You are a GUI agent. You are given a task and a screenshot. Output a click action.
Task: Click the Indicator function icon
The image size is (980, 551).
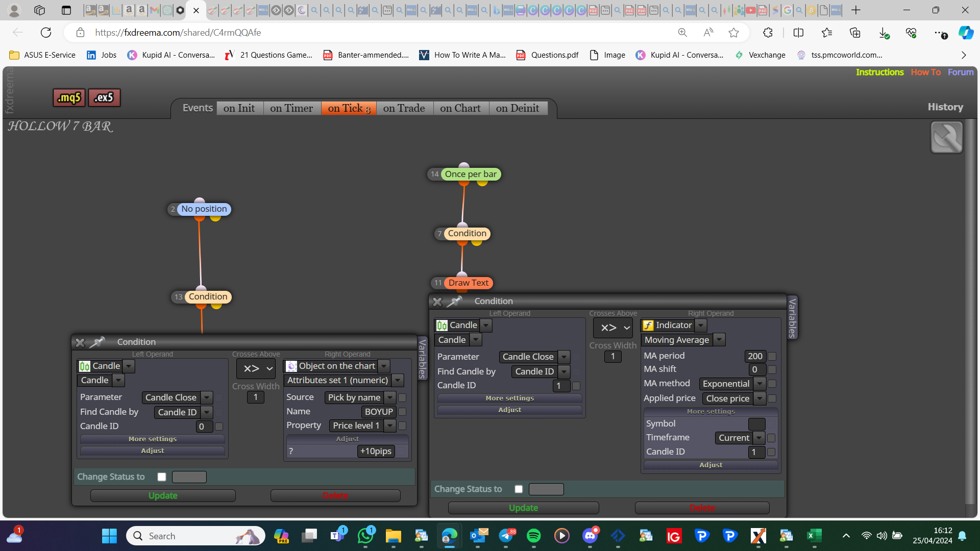pos(648,325)
